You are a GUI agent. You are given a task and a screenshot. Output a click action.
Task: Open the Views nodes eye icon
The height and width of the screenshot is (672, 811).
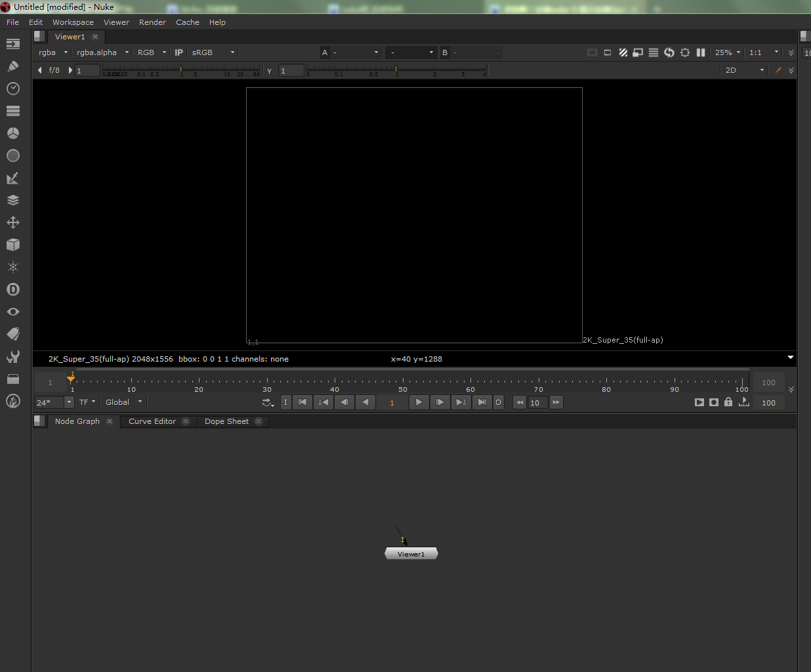click(13, 312)
